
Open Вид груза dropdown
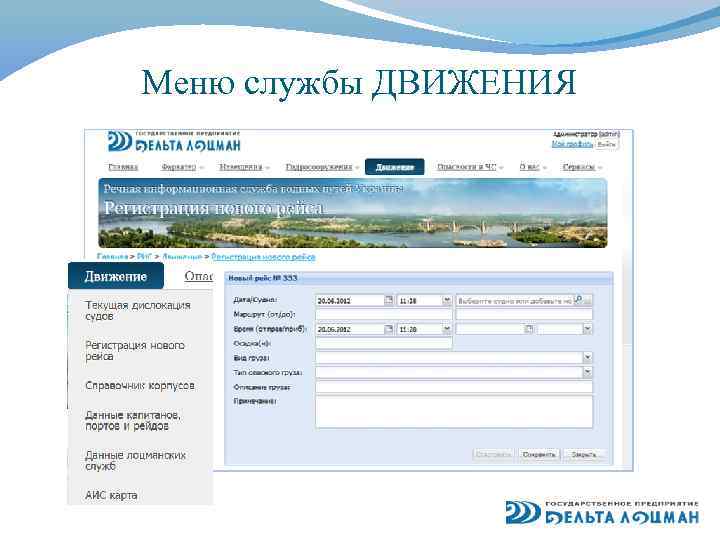click(587, 357)
